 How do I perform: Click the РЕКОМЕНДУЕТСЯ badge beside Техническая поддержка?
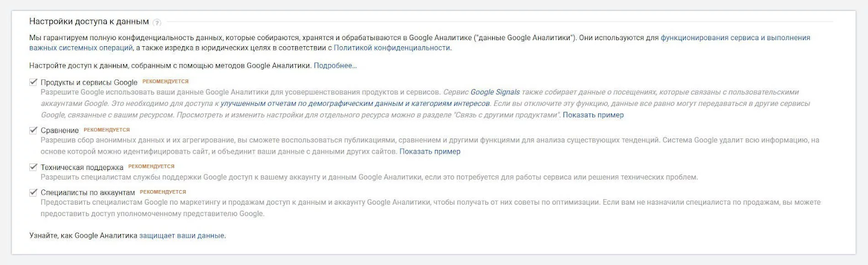pyautogui.click(x=151, y=167)
